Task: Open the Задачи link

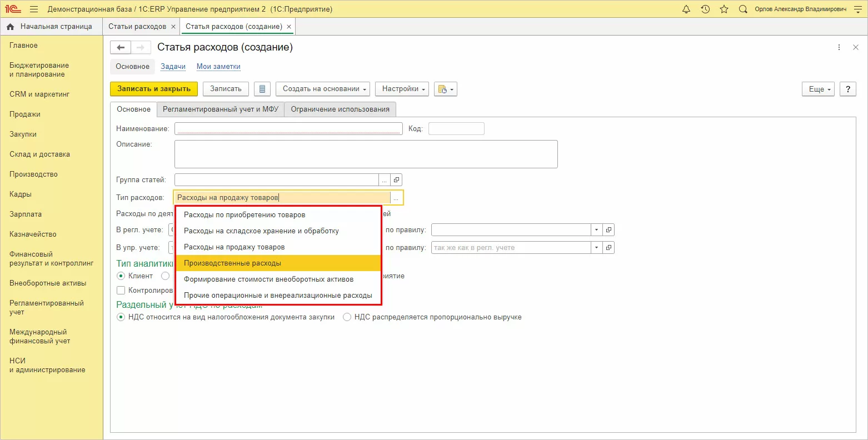Action: [x=173, y=67]
